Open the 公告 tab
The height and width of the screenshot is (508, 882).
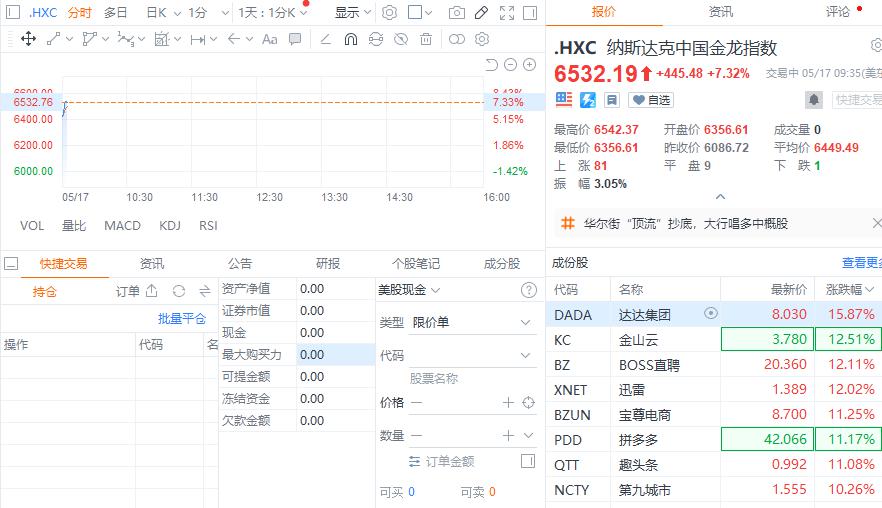tap(240, 263)
